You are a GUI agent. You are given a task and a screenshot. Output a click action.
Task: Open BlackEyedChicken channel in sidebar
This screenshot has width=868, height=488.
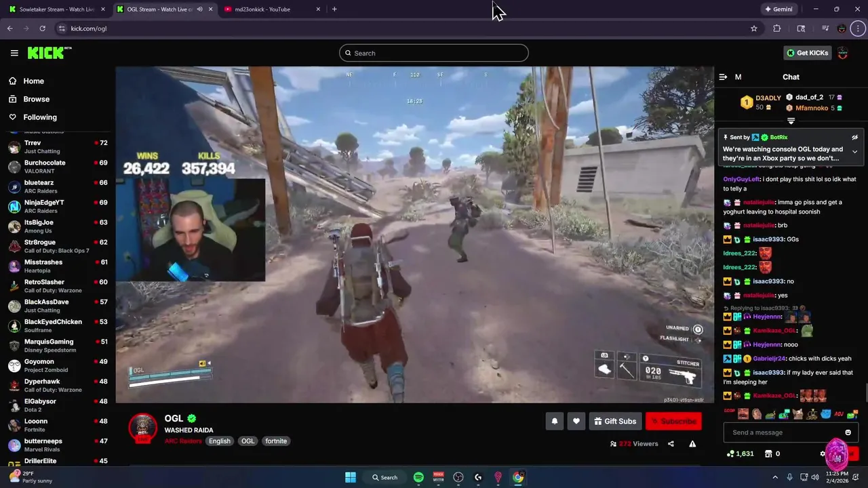pos(58,326)
